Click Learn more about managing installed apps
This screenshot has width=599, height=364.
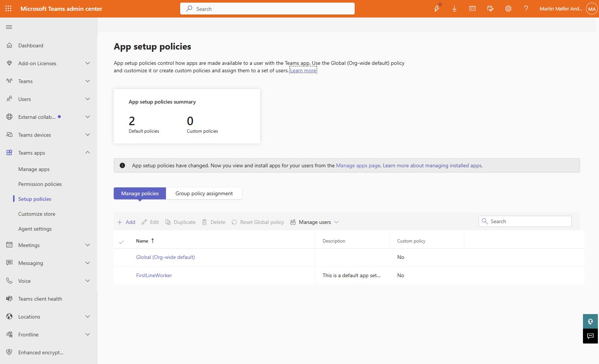(432, 165)
